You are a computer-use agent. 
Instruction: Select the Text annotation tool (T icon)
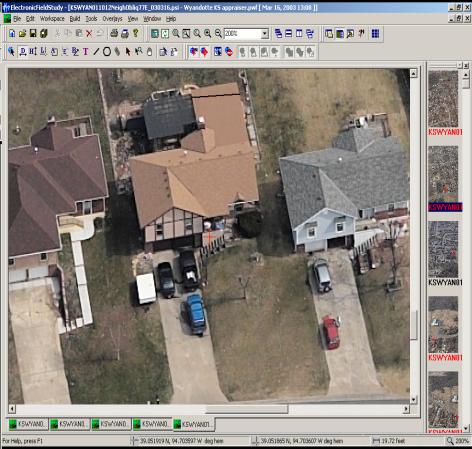(x=86, y=52)
